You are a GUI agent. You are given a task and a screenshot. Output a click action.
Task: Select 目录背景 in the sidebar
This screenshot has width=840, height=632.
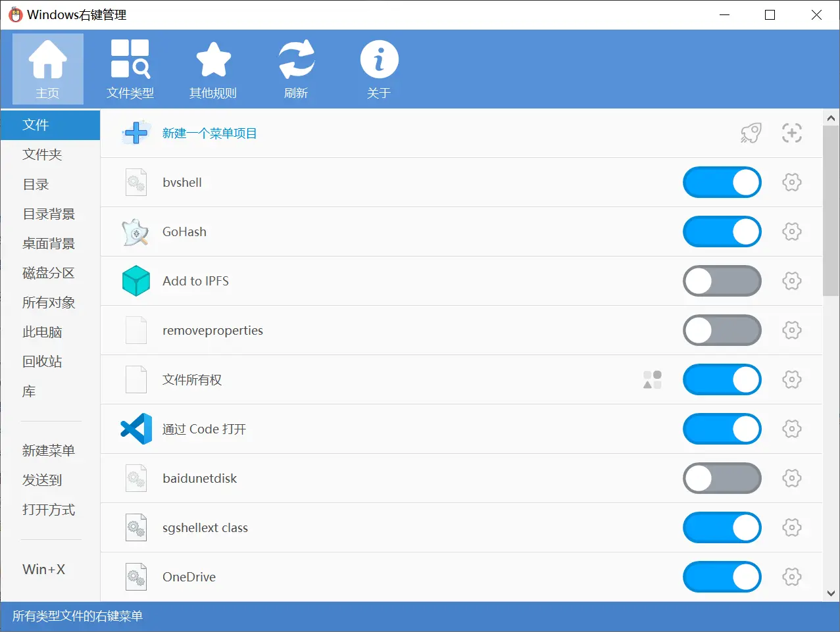coord(50,214)
